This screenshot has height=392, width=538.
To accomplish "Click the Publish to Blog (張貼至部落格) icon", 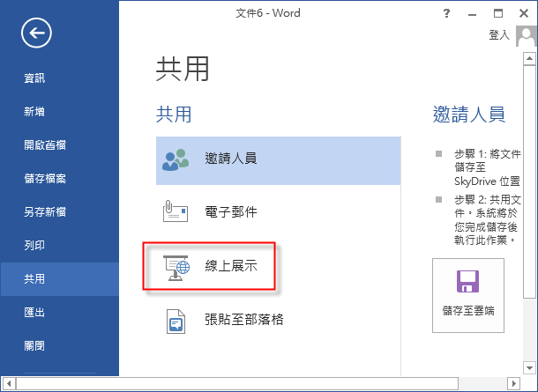I will point(176,322).
